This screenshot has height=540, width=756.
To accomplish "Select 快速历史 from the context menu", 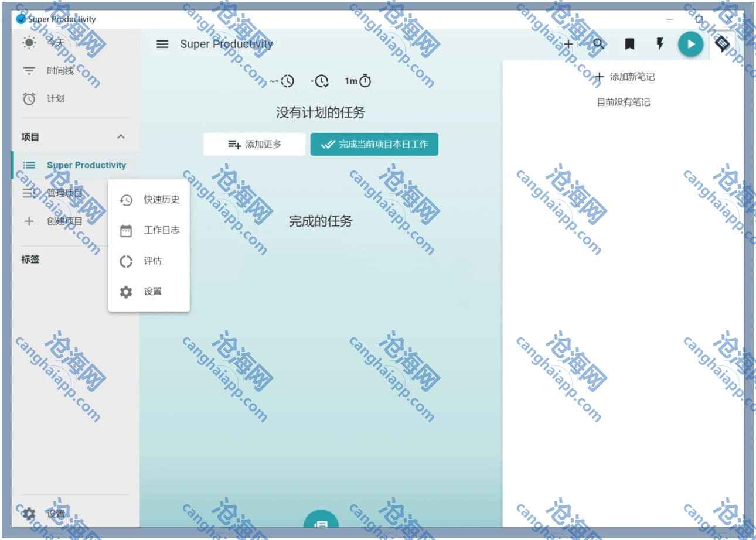I will 149,200.
